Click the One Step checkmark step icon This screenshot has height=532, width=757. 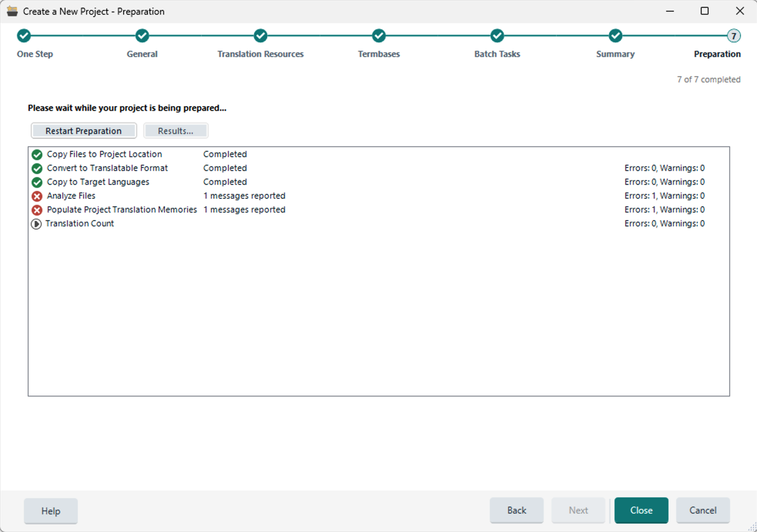coord(24,35)
